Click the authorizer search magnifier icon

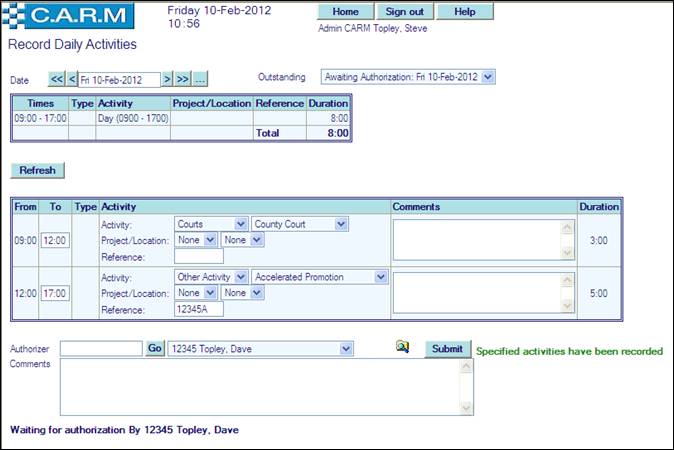tap(402, 348)
